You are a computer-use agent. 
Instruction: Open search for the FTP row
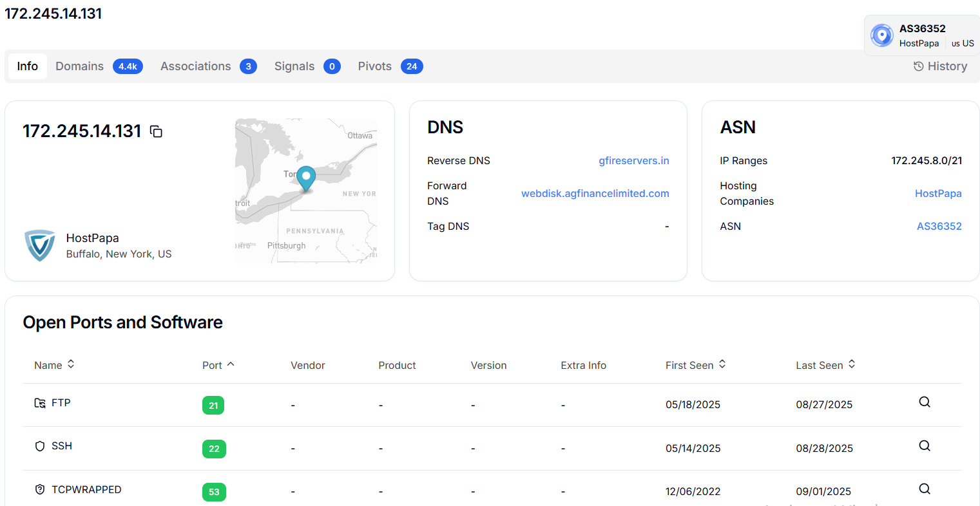pyautogui.click(x=925, y=402)
